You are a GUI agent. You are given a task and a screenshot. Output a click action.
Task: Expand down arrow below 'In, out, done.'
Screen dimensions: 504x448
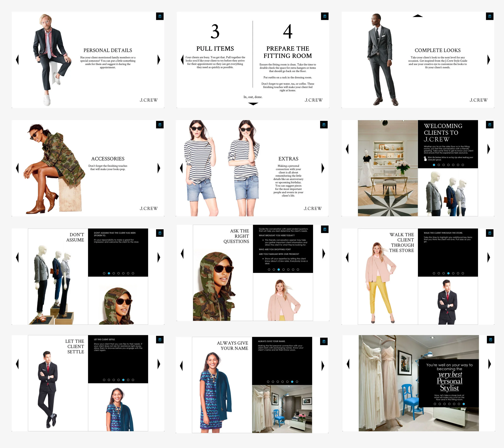[x=253, y=104]
